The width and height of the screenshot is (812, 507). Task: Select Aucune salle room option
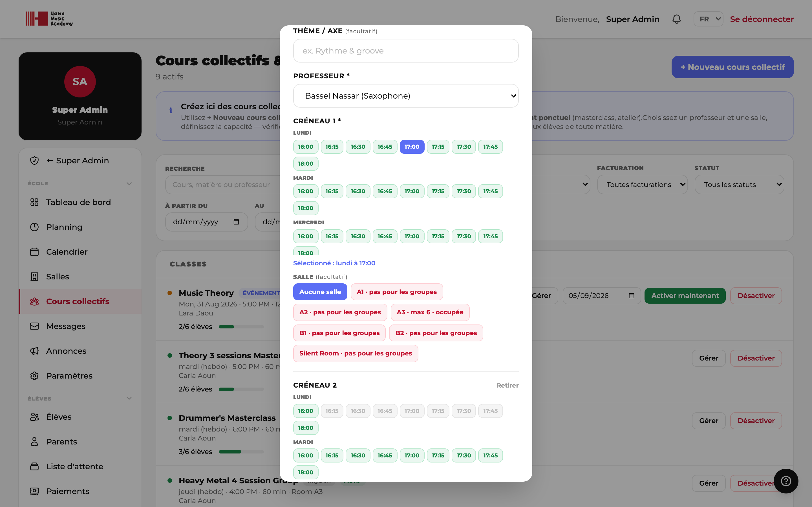[x=320, y=292]
